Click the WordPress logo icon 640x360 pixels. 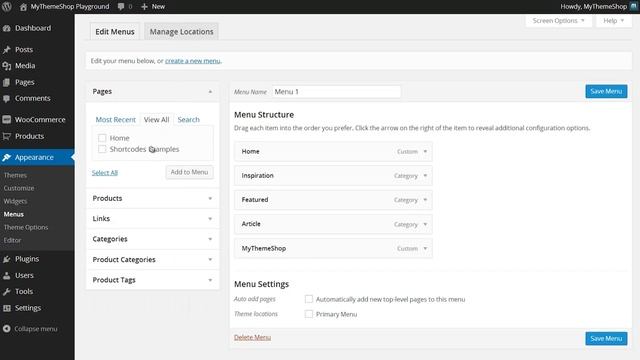pos(7,7)
